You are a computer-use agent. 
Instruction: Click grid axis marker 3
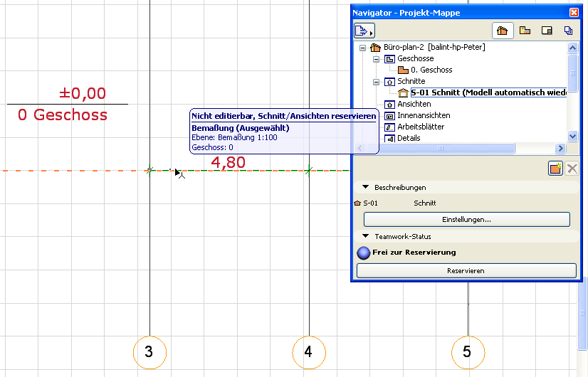(x=149, y=352)
